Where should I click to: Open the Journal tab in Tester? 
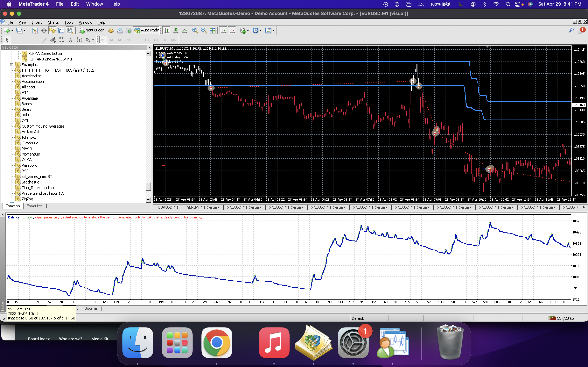click(91, 308)
